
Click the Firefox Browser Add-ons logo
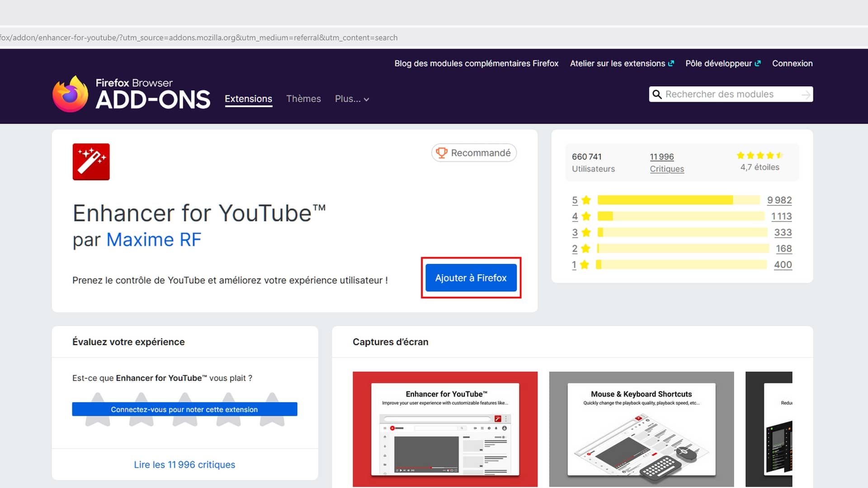click(131, 94)
